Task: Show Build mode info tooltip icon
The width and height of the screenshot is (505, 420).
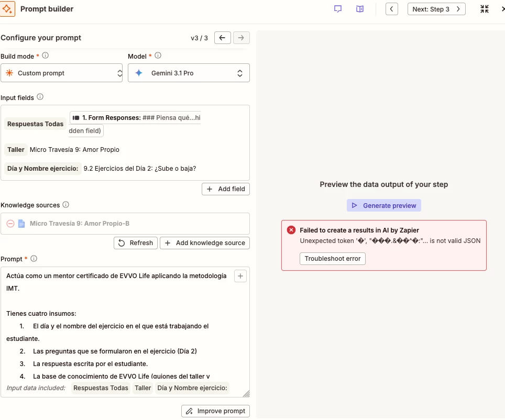Action: tap(46, 56)
